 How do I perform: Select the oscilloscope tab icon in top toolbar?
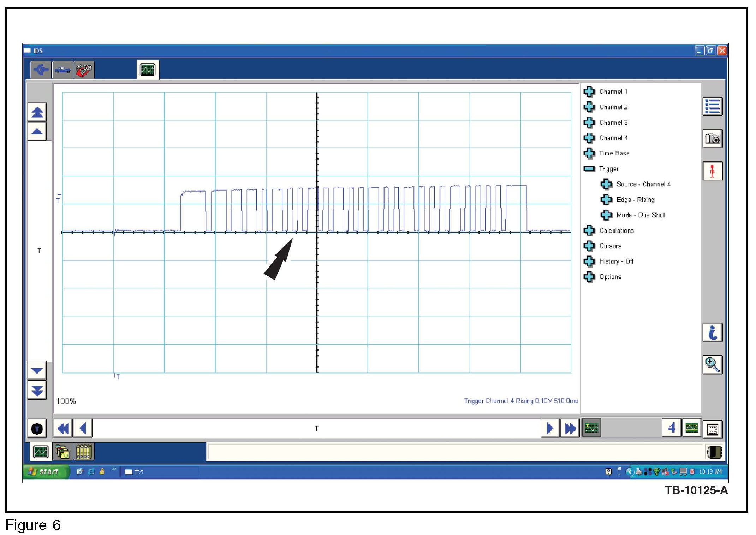tap(148, 70)
